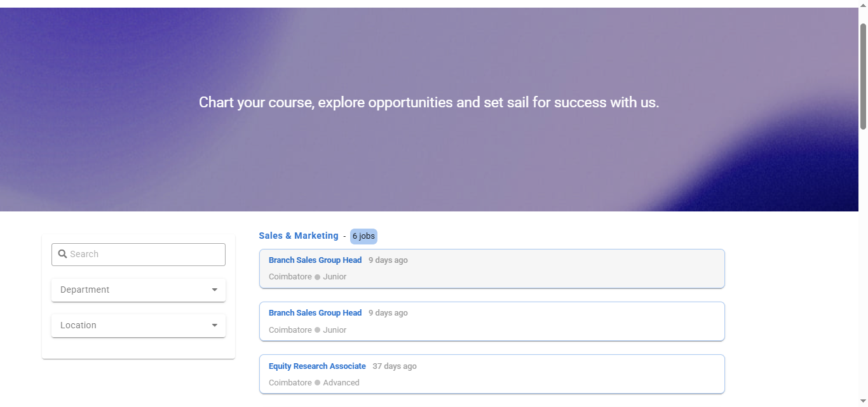Click the vertical page scrollbar thumb
The image size is (868, 407).
point(863,76)
